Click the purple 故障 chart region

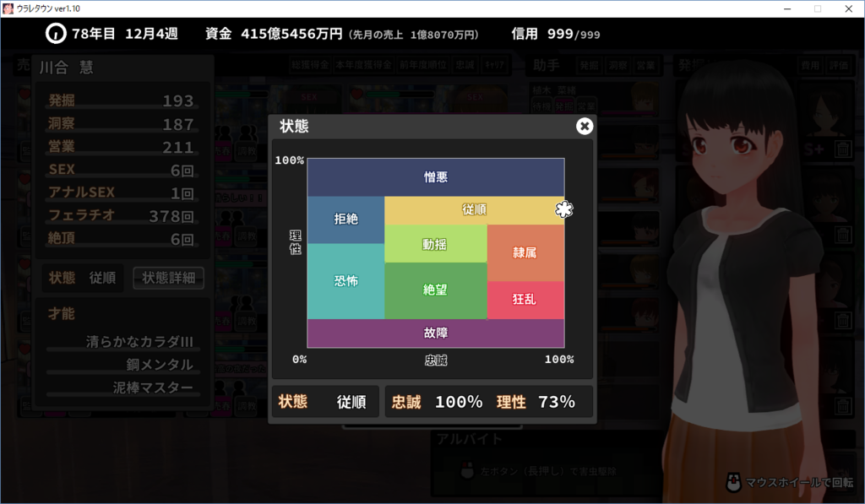point(436,333)
